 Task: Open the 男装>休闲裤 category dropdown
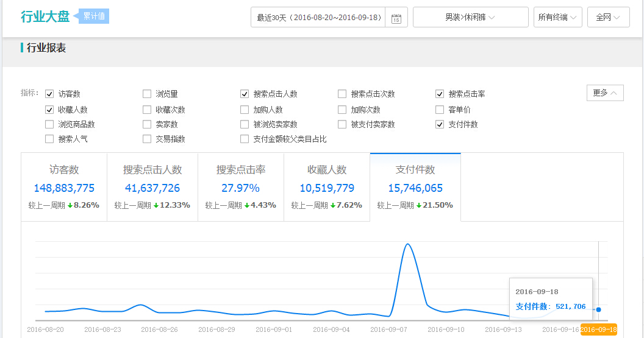[x=470, y=18]
